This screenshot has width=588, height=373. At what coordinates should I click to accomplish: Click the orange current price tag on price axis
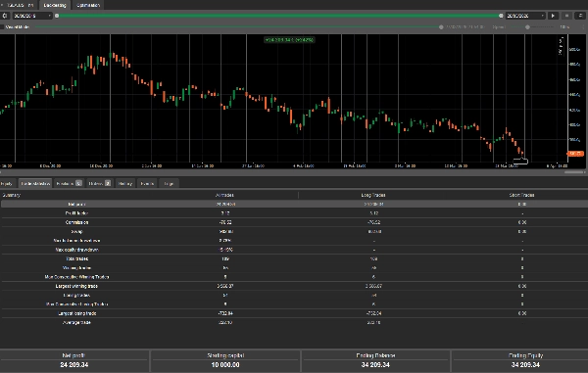tap(575, 154)
